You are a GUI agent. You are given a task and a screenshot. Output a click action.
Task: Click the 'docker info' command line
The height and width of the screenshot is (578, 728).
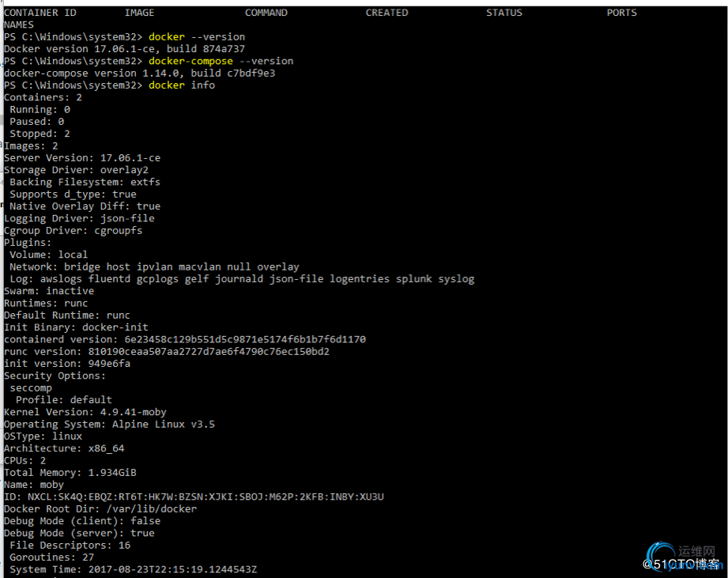point(110,85)
